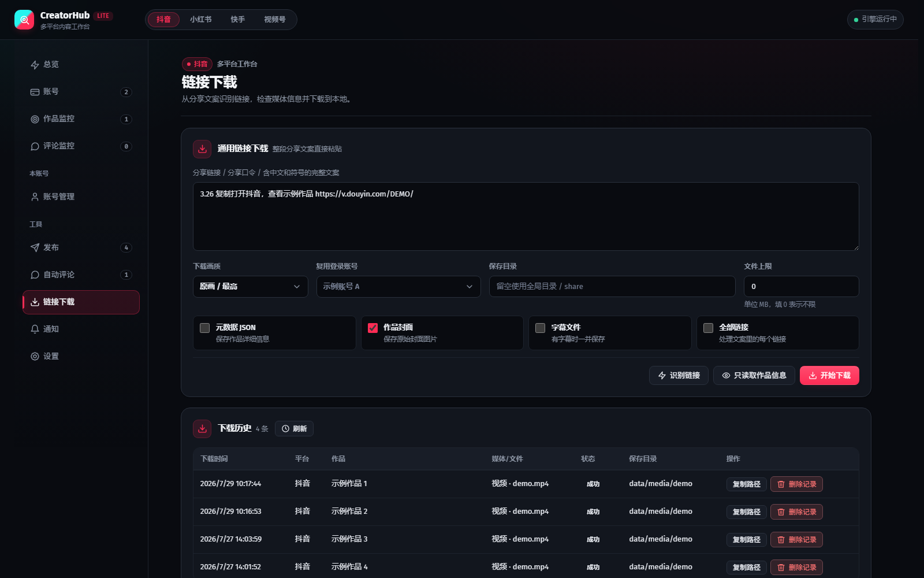Image resolution: width=924 pixels, height=578 pixels.
Task: Open 自动评论 in the sidebar
Action: coord(81,275)
